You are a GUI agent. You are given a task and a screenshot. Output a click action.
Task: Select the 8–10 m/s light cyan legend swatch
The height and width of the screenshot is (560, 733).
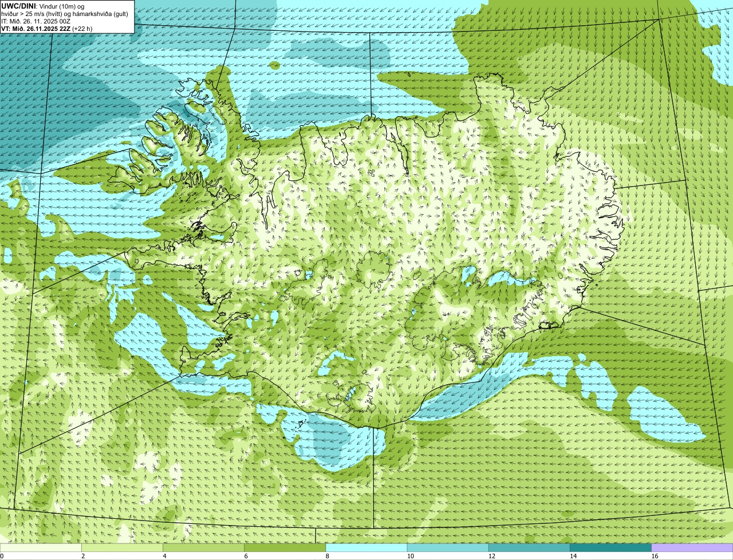366,548
